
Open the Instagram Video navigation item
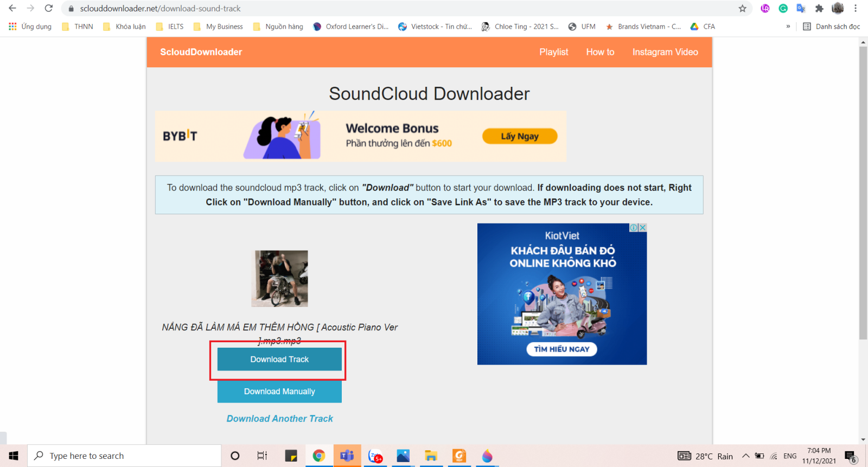(x=665, y=52)
